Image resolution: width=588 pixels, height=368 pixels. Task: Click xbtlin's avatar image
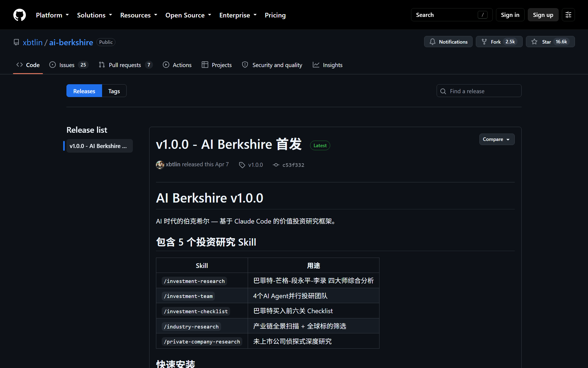click(x=160, y=165)
